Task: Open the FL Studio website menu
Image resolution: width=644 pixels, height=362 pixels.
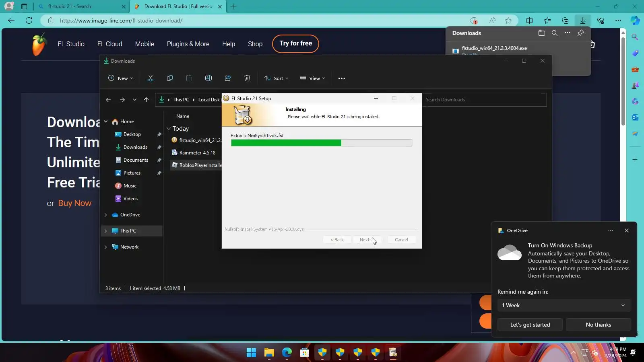Action: 71,44
